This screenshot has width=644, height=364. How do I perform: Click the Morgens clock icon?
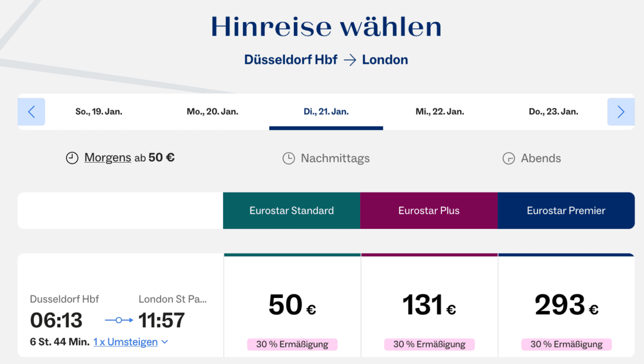click(72, 158)
